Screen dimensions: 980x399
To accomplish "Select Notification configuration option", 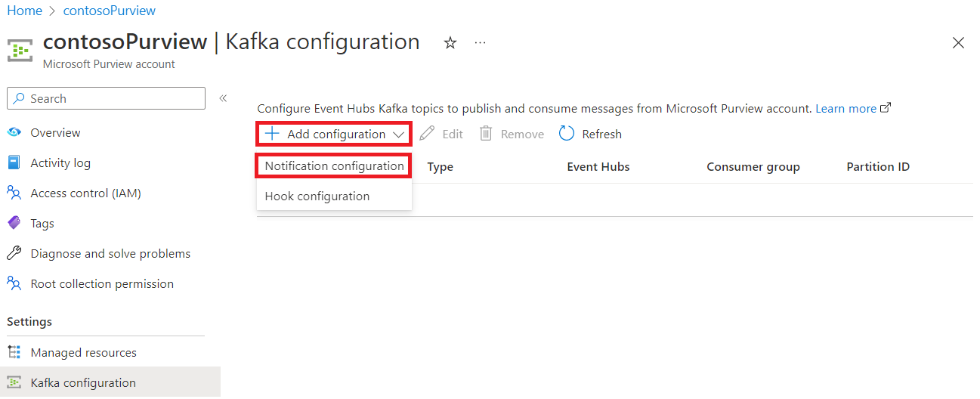I will [x=334, y=165].
